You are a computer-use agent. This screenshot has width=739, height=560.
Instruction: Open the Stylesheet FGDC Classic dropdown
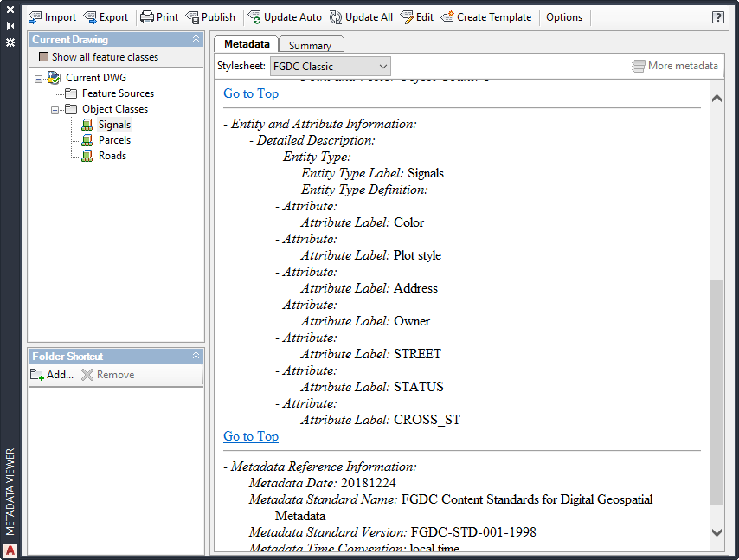coord(331,67)
